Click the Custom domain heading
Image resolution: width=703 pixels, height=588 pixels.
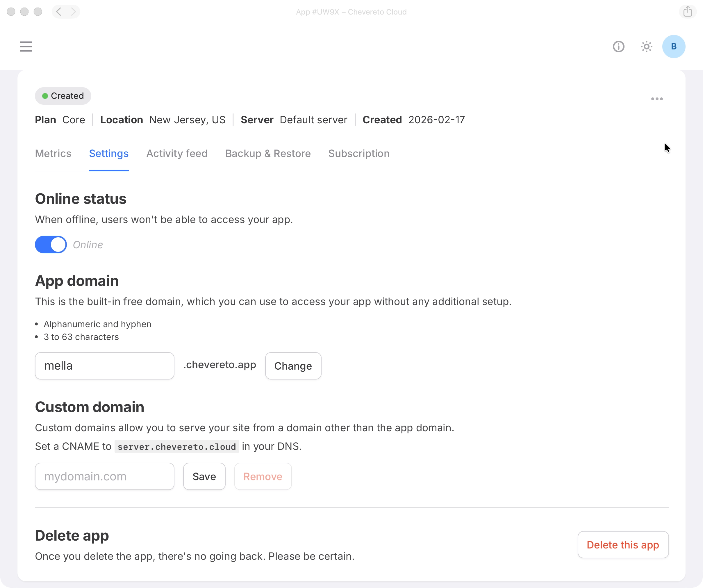89,407
